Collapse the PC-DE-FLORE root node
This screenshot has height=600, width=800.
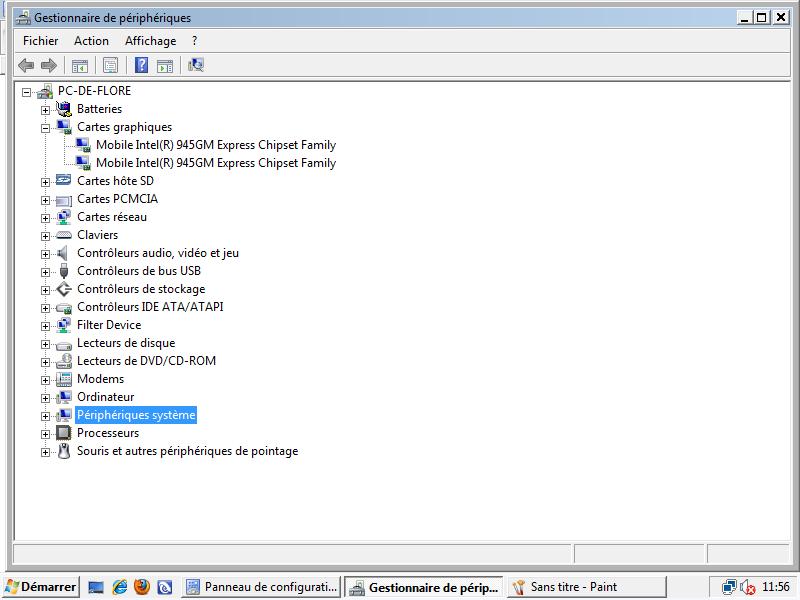pyautogui.click(x=27, y=92)
